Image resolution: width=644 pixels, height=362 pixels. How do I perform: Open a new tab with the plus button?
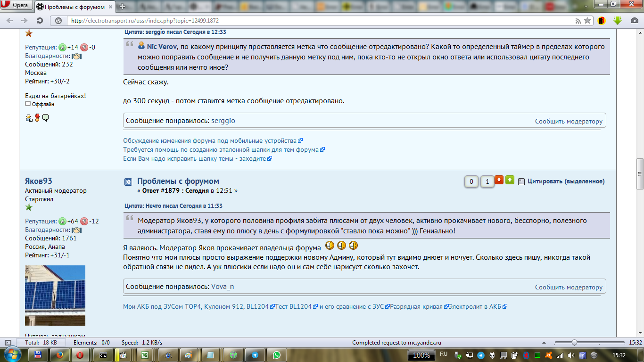pos(122,7)
